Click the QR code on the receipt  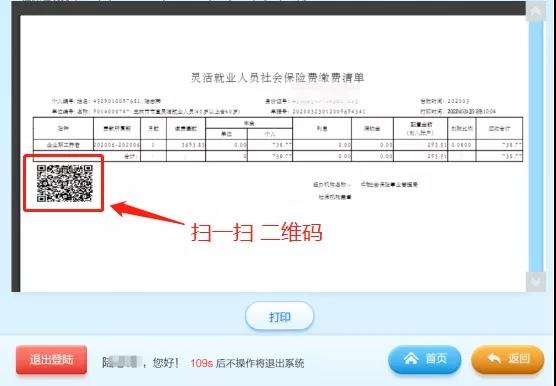[x=65, y=183]
